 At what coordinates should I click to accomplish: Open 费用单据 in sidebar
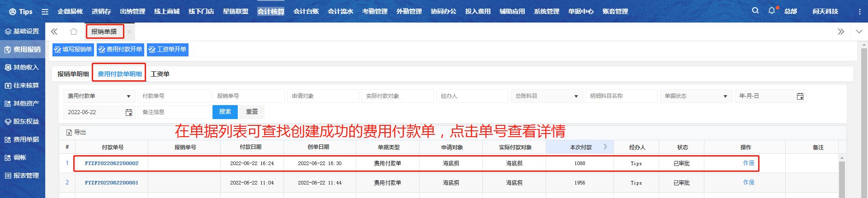(x=23, y=140)
